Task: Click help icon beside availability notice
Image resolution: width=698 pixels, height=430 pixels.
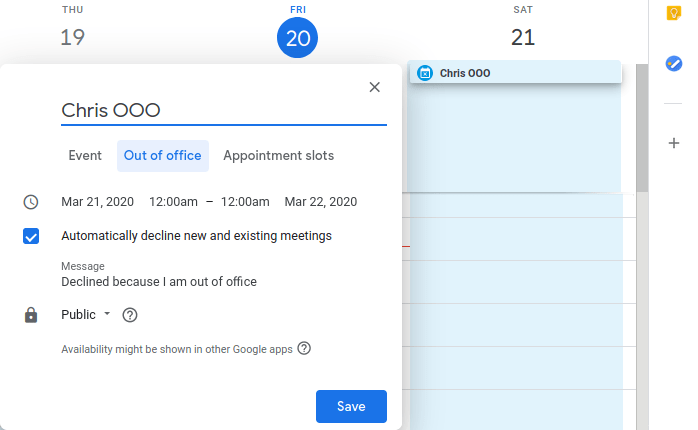Action: pos(304,349)
